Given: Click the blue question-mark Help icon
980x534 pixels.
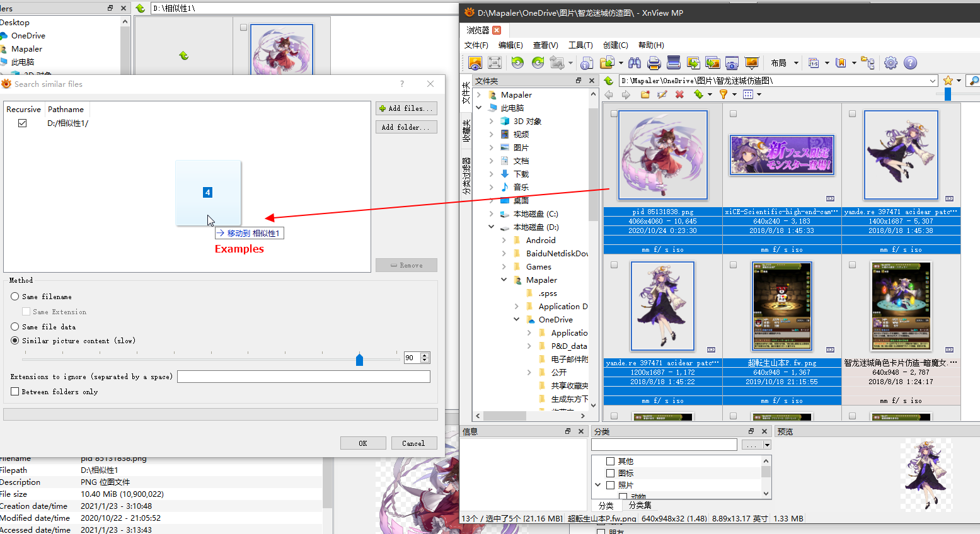Looking at the screenshot, I should [x=910, y=63].
